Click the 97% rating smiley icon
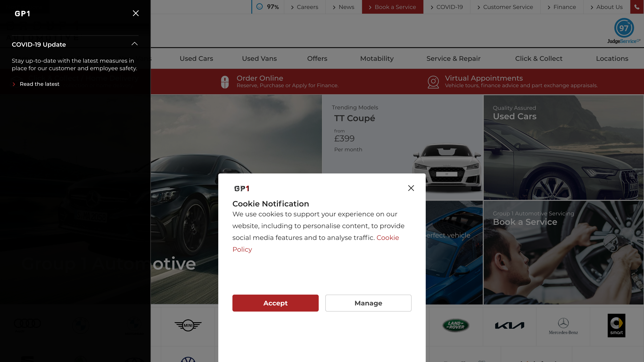Viewport: 644px width, 362px height. point(260,7)
